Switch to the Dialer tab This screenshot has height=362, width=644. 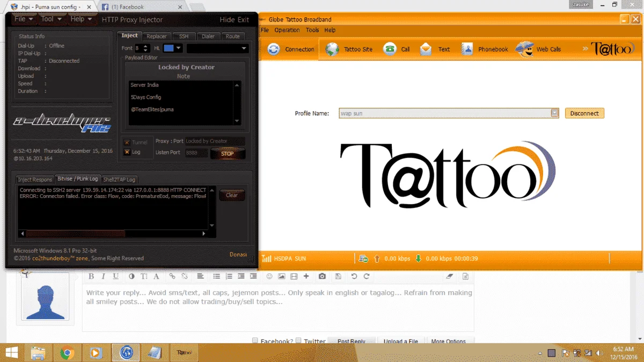pos(208,36)
